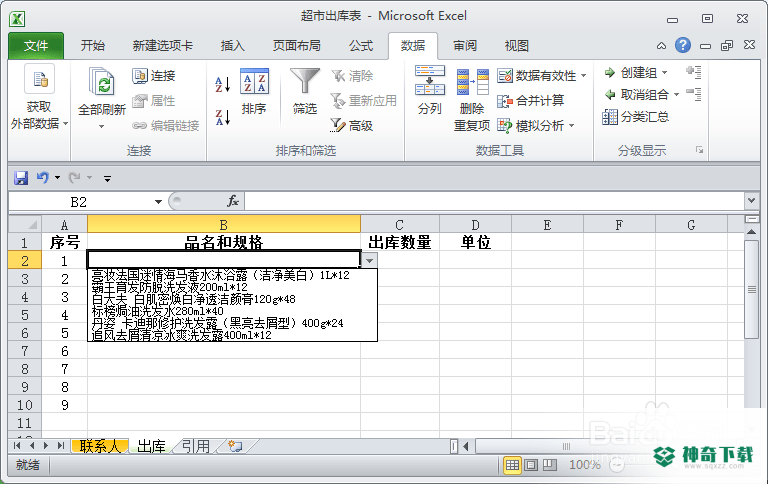The height and width of the screenshot is (484, 768).
Task: Switch to the Home (开始) tab
Action: pyautogui.click(x=93, y=46)
